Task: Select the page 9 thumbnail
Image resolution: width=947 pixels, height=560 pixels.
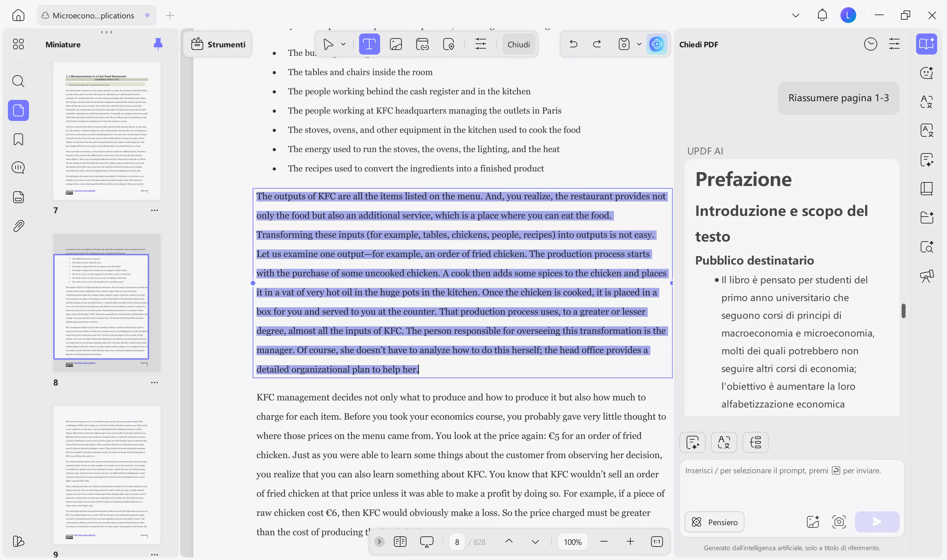Action: pyautogui.click(x=107, y=475)
